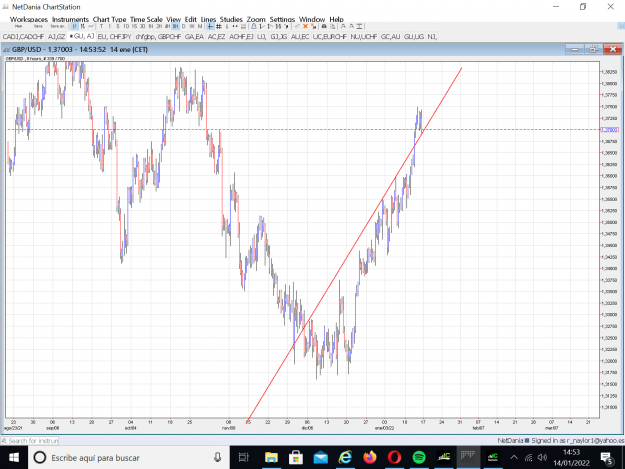Open File Explorer from the taskbar
The height and width of the screenshot is (469, 625).
[271, 457]
